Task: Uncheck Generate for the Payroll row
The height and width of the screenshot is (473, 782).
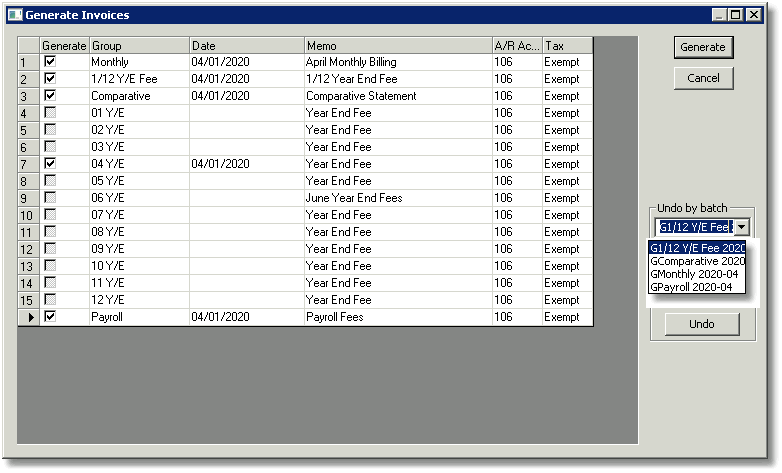Action: (x=50, y=316)
